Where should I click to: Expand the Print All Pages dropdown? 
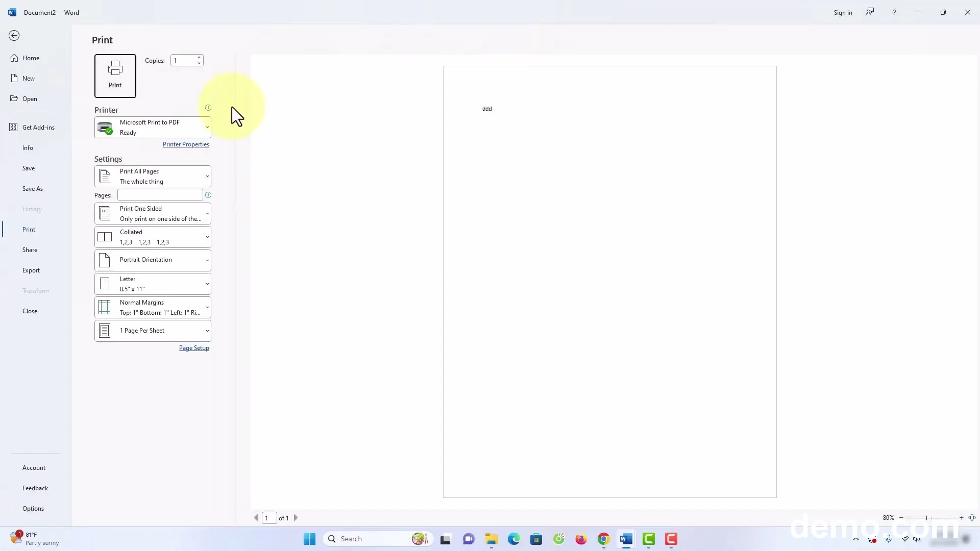click(x=153, y=176)
